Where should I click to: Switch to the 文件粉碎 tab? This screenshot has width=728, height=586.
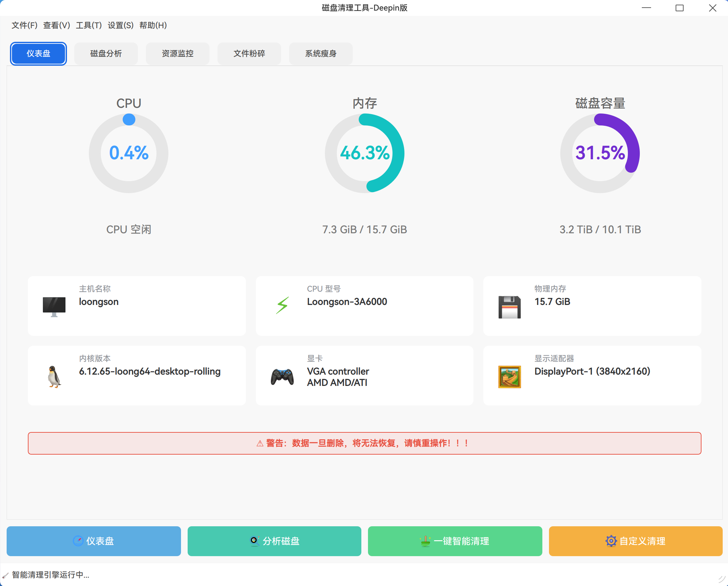pyautogui.click(x=249, y=53)
